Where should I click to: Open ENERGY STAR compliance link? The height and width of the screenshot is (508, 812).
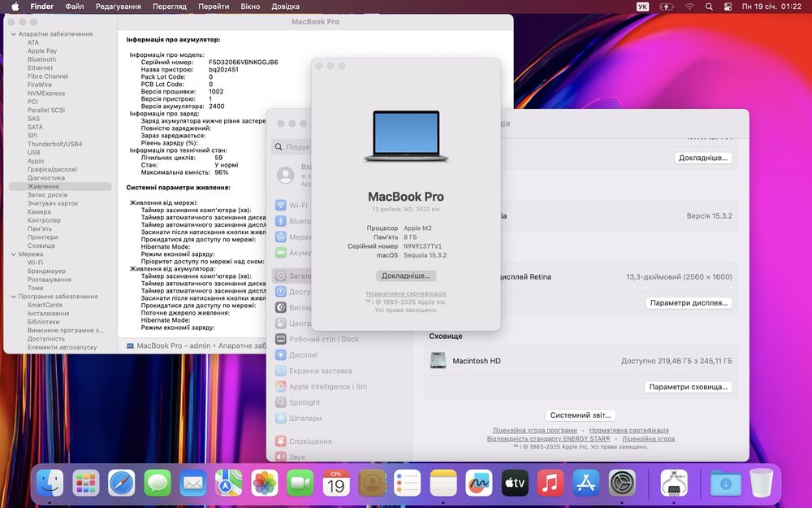548,439
